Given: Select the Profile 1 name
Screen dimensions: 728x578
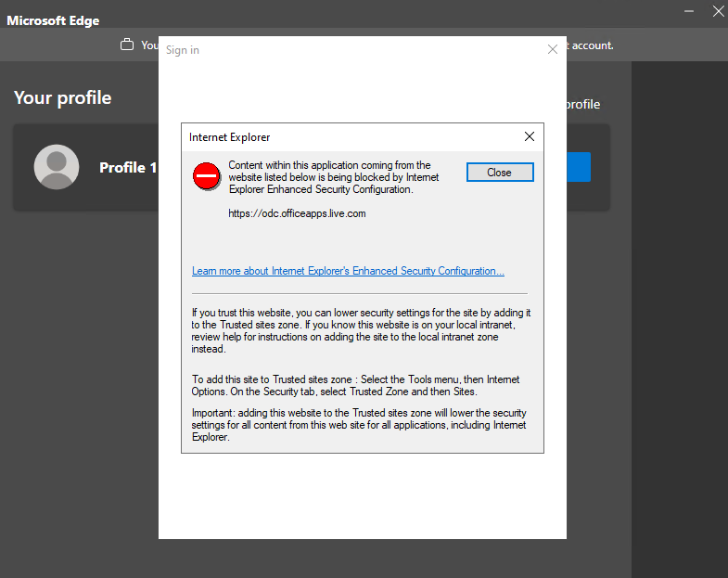Looking at the screenshot, I should pyautogui.click(x=128, y=168).
